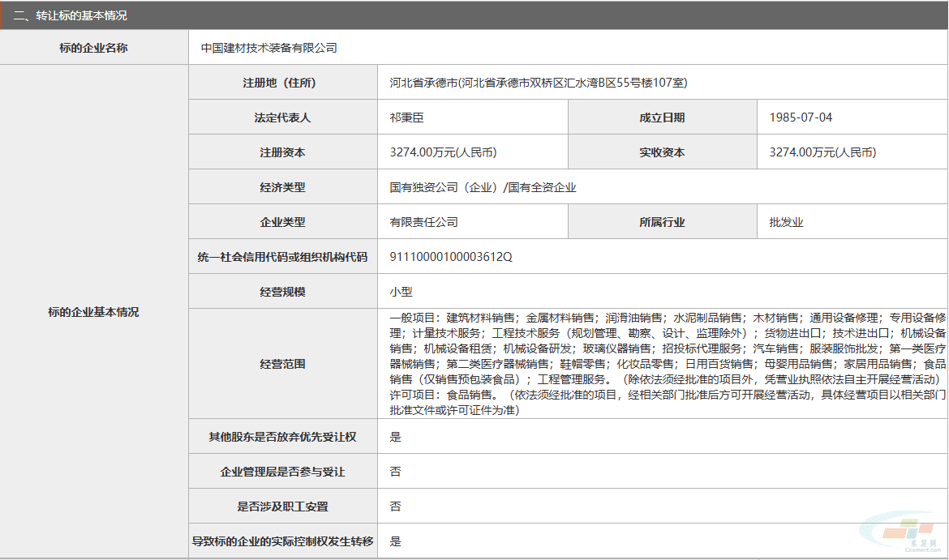Click the founding date 1985-07-04
The height and width of the screenshot is (560, 949).
pyautogui.click(x=801, y=118)
